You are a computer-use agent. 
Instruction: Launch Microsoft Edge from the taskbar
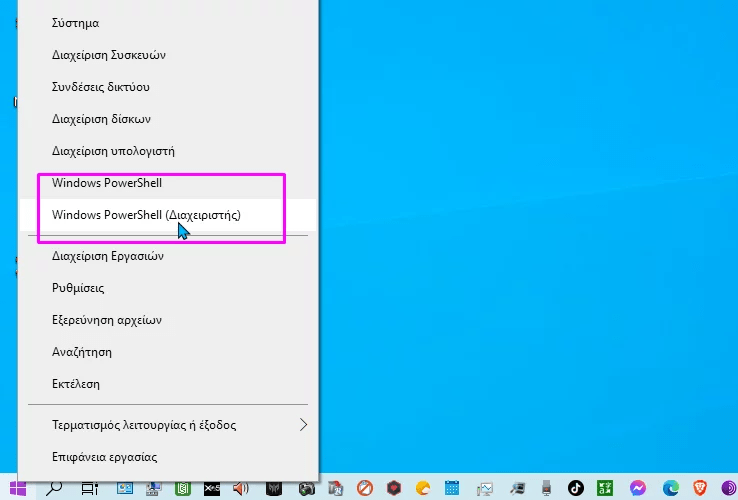[671, 488]
